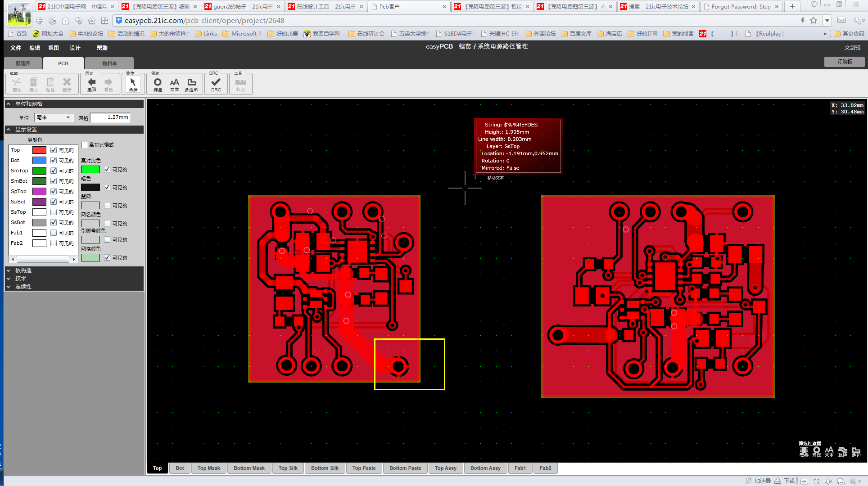Toggle the pad (焊盘) selection filter
This screenshot has width=868, height=486.
click(816, 452)
